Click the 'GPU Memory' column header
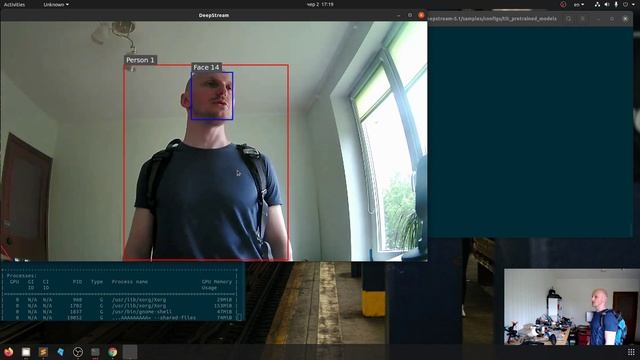Viewport: 640px width, 360px height. 217,282
